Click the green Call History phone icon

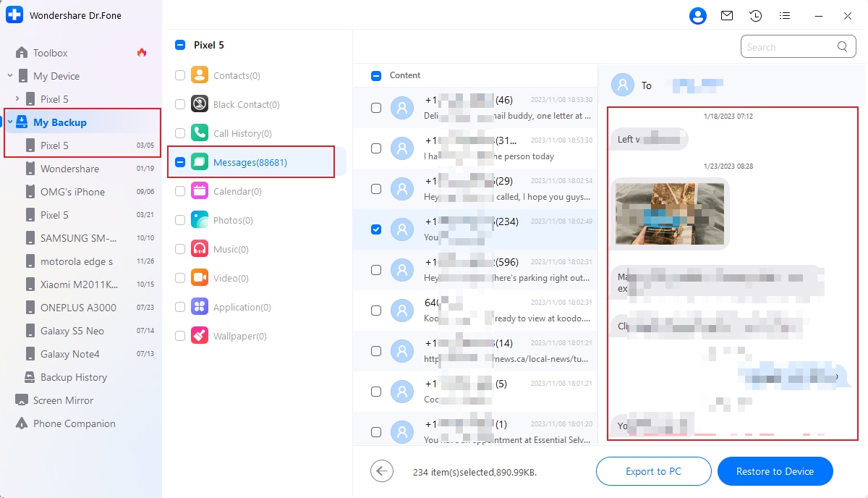pyautogui.click(x=200, y=133)
